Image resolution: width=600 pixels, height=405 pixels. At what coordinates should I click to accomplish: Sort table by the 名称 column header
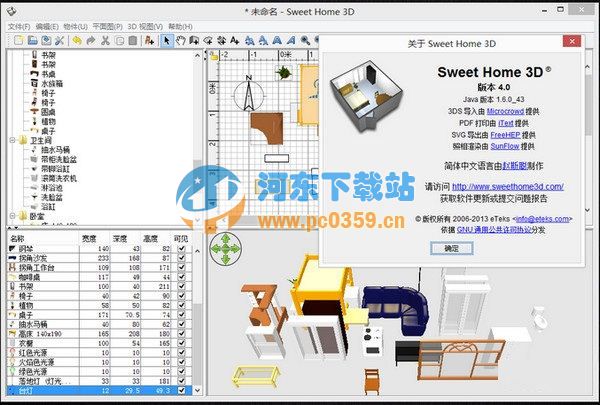pos(42,238)
